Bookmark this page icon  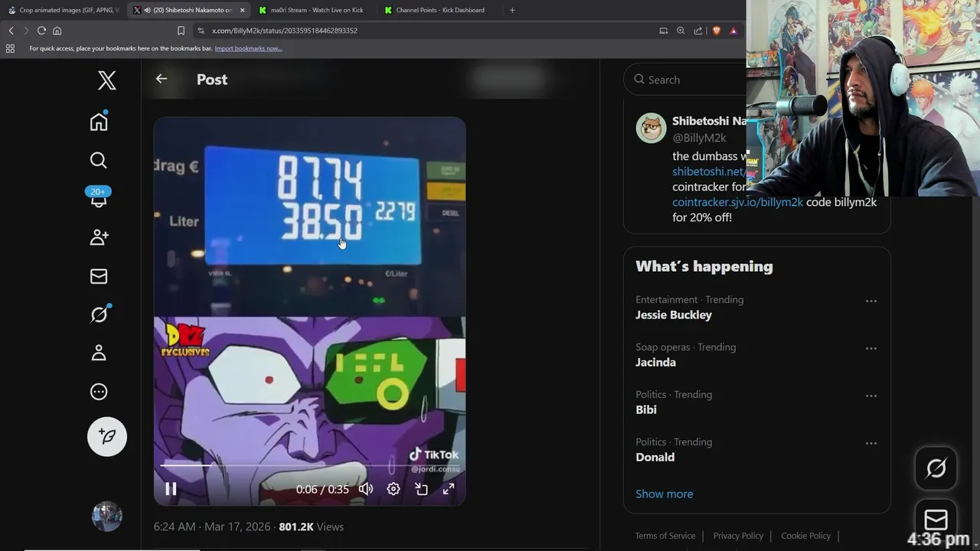point(181,31)
